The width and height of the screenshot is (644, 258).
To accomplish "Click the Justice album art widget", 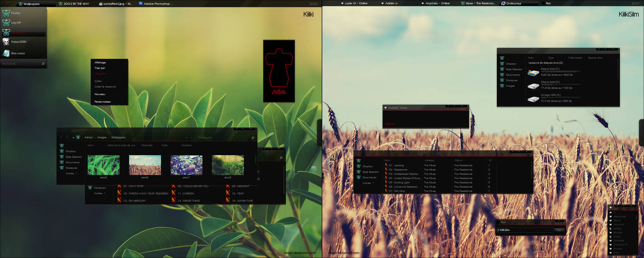I will point(279,71).
